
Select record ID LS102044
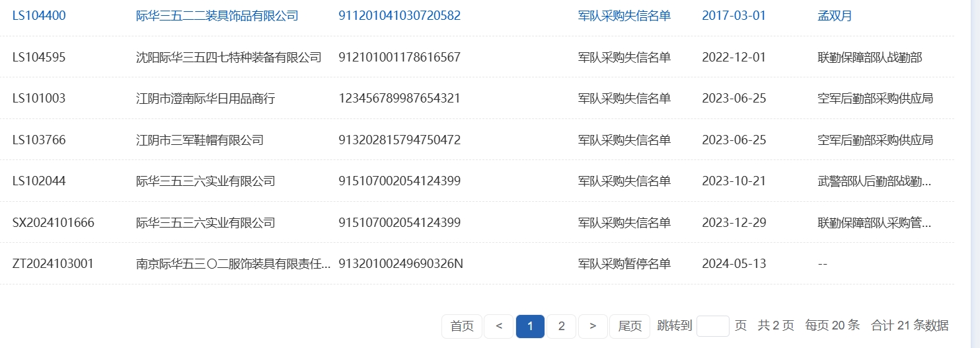(x=39, y=181)
